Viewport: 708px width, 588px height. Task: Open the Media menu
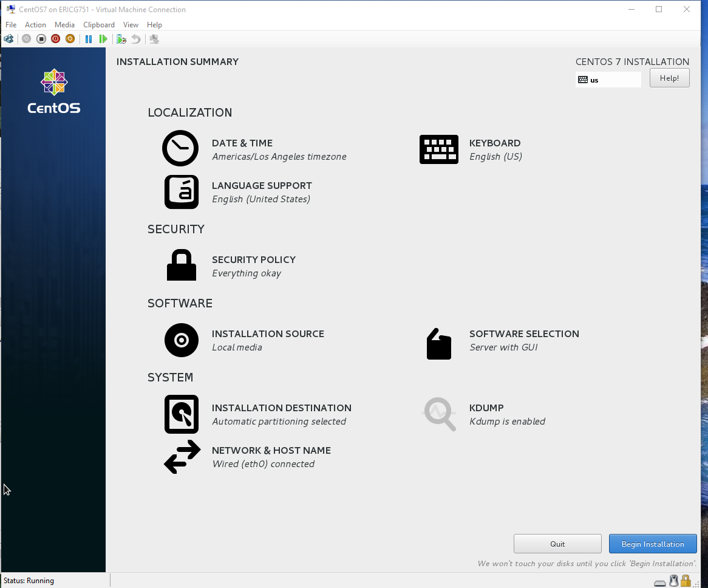point(64,25)
